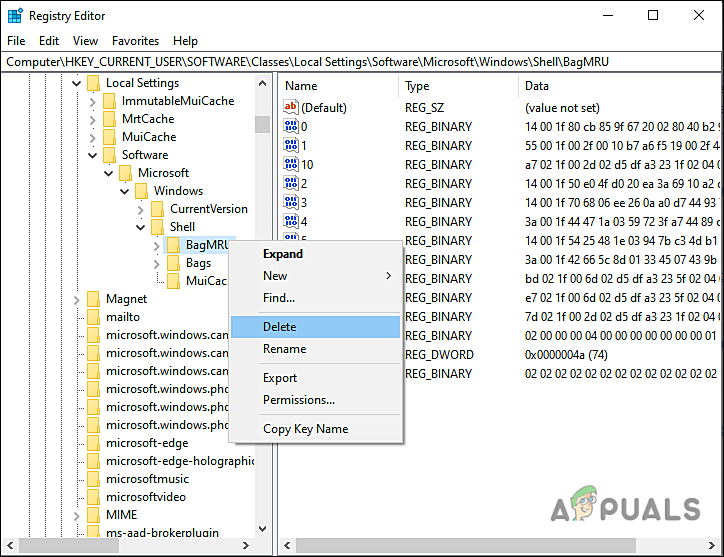
Task: Click the ImmutableMuiCache folder icon
Action: (x=109, y=101)
